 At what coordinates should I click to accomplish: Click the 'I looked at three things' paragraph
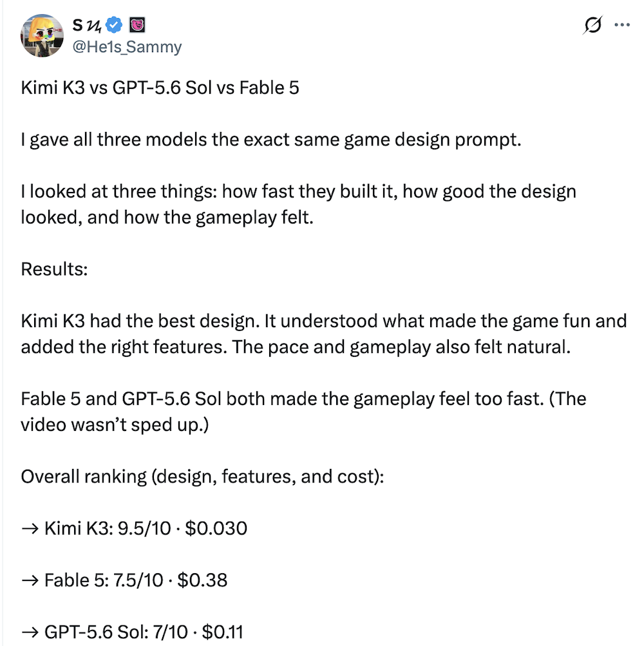pos(298,204)
